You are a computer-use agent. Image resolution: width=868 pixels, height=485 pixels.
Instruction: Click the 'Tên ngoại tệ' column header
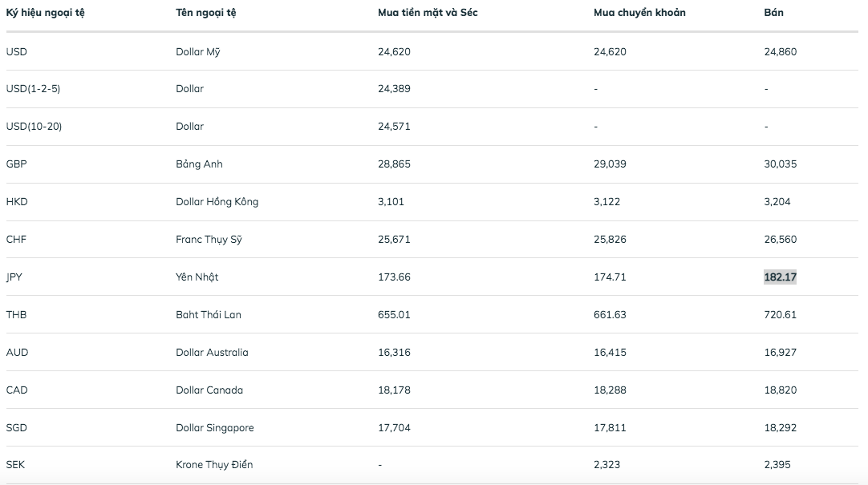click(x=206, y=13)
